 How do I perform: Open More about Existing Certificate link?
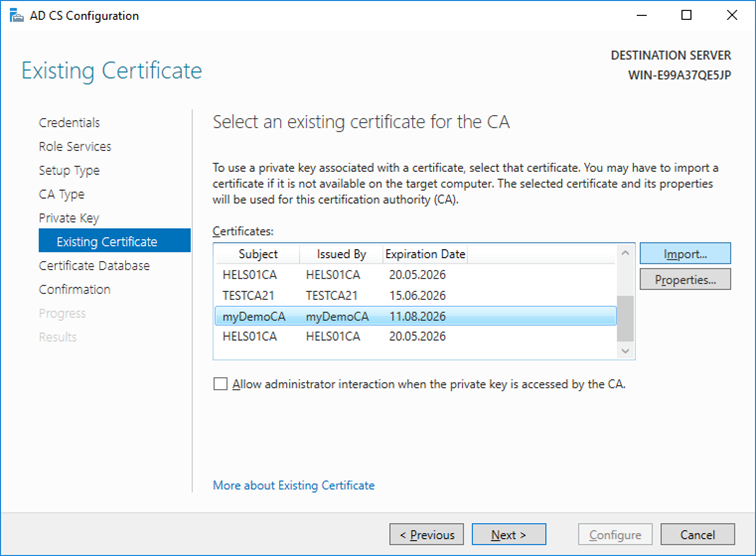[x=293, y=486]
